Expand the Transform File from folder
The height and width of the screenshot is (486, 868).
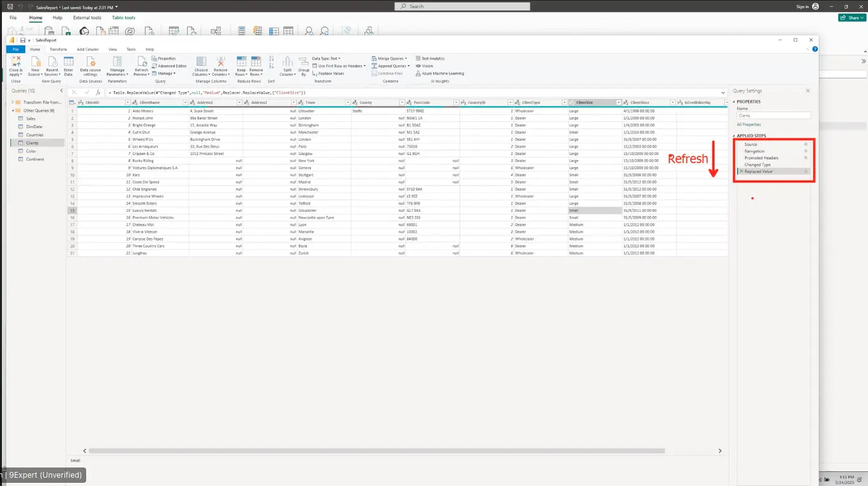click(x=13, y=102)
